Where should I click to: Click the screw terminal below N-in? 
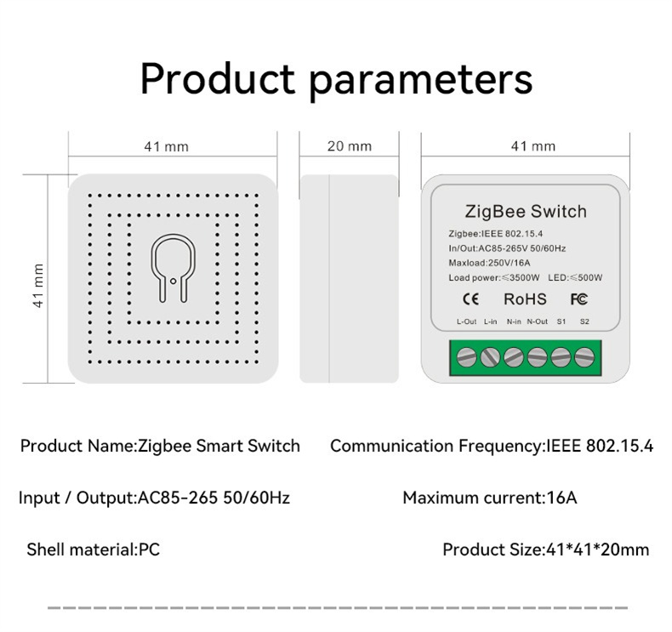pyautogui.click(x=513, y=357)
